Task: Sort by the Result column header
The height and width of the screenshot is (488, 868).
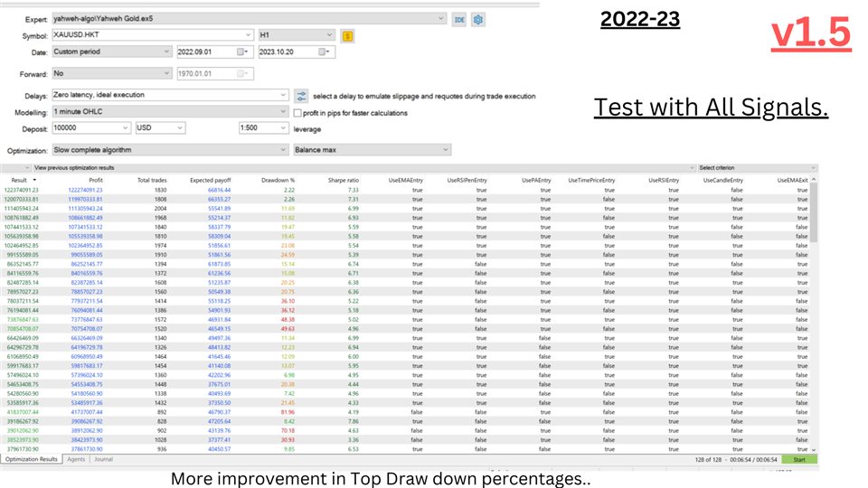Action: click(19, 181)
